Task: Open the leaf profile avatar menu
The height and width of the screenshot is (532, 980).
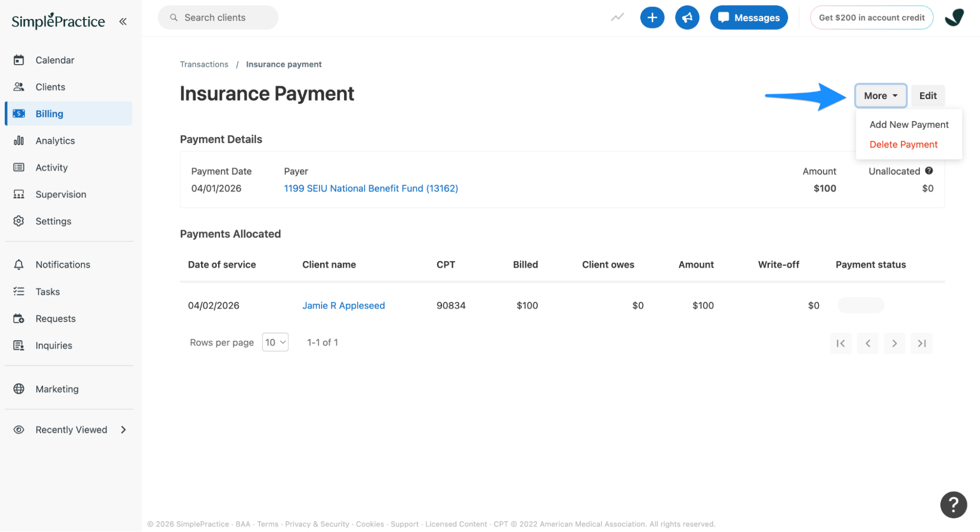Action: pyautogui.click(x=954, y=18)
